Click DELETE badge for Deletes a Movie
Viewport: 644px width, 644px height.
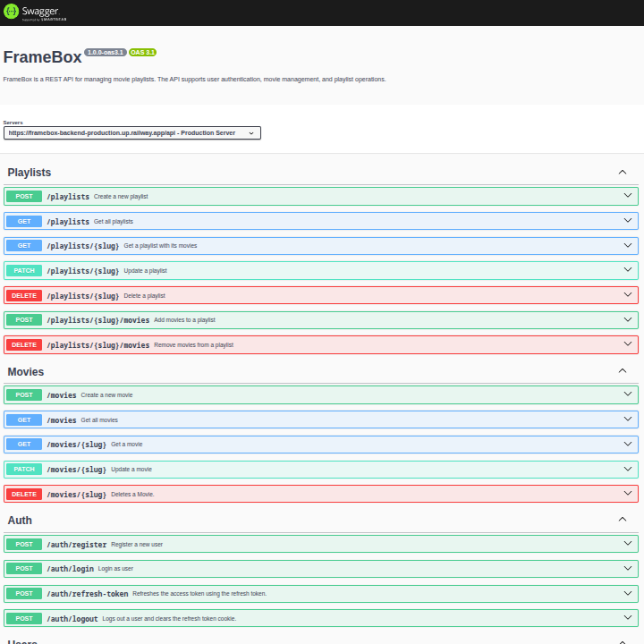pyautogui.click(x=24, y=495)
